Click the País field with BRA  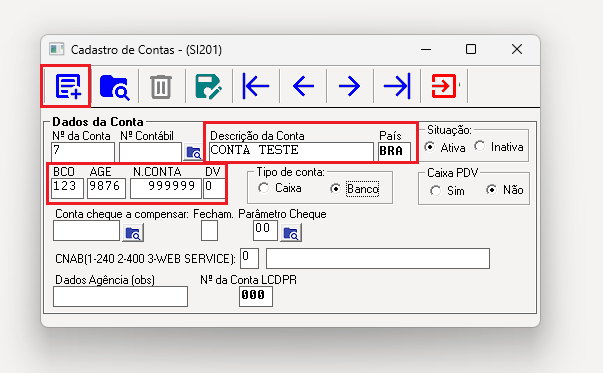(394, 152)
